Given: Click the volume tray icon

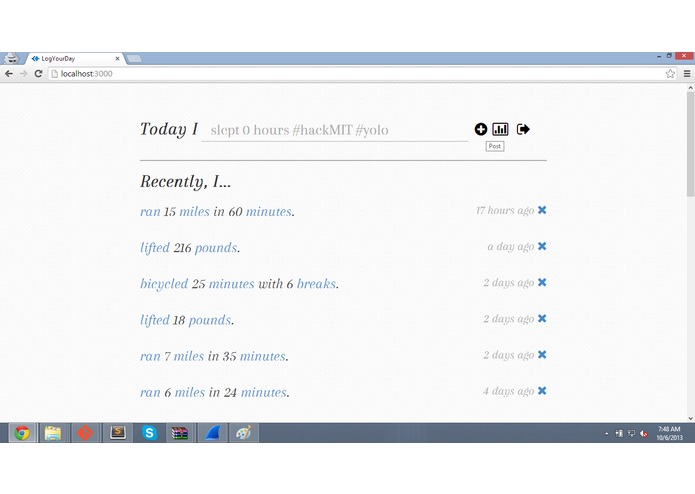Looking at the screenshot, I should (644, 433).
